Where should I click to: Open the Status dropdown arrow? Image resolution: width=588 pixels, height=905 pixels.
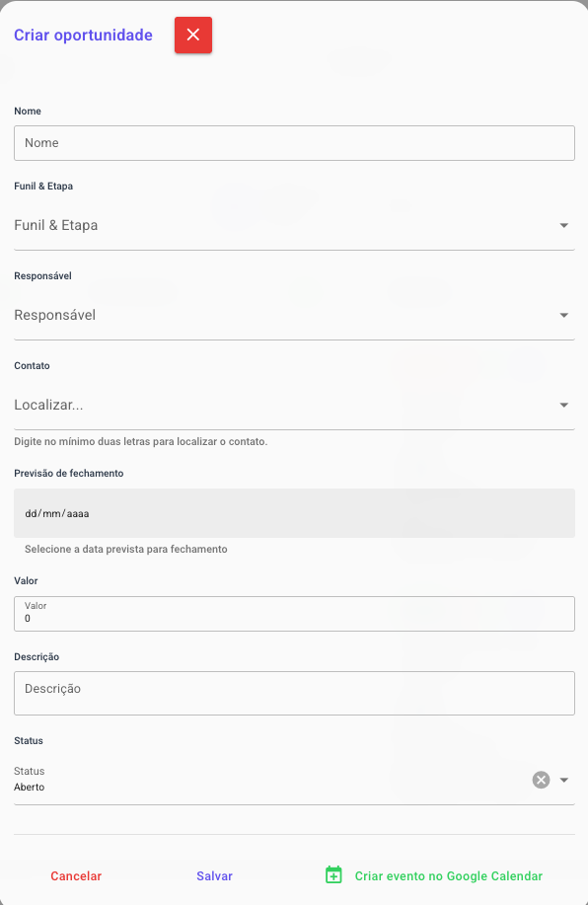click(x=563, y=780)
